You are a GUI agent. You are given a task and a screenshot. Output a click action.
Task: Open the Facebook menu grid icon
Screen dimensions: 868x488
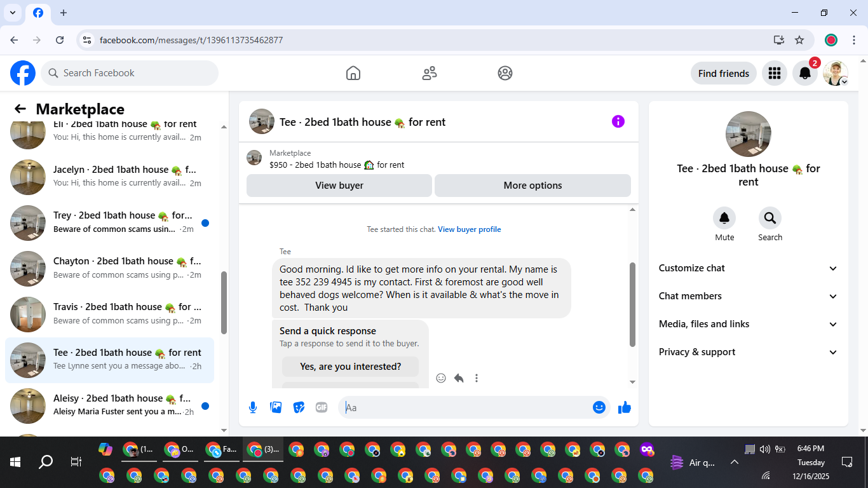pos(774,73)
